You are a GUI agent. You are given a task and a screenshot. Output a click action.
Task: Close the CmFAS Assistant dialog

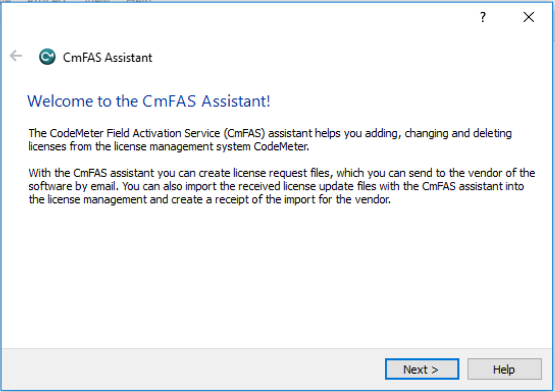(528, 17)
